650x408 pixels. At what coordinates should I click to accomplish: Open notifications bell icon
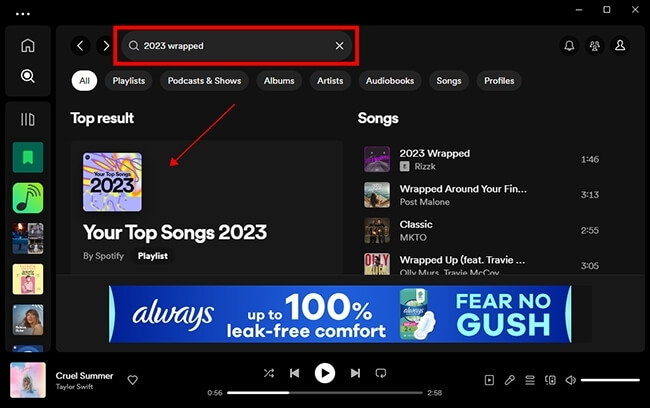569,45
